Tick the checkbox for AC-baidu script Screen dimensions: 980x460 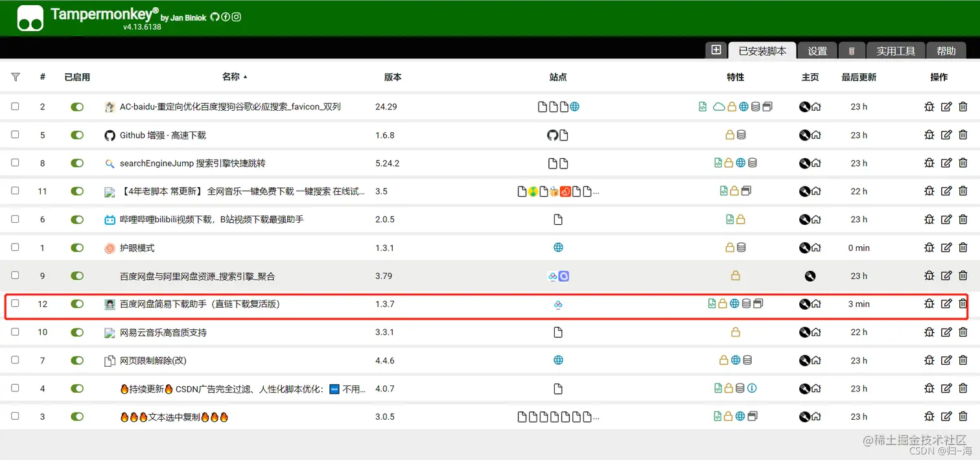coord(15,106)
